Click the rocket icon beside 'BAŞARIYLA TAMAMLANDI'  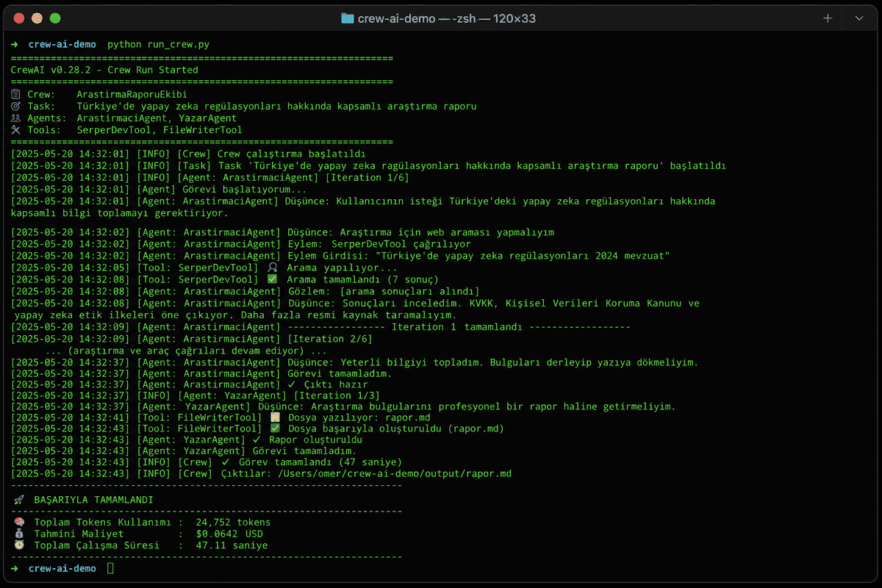19,500
